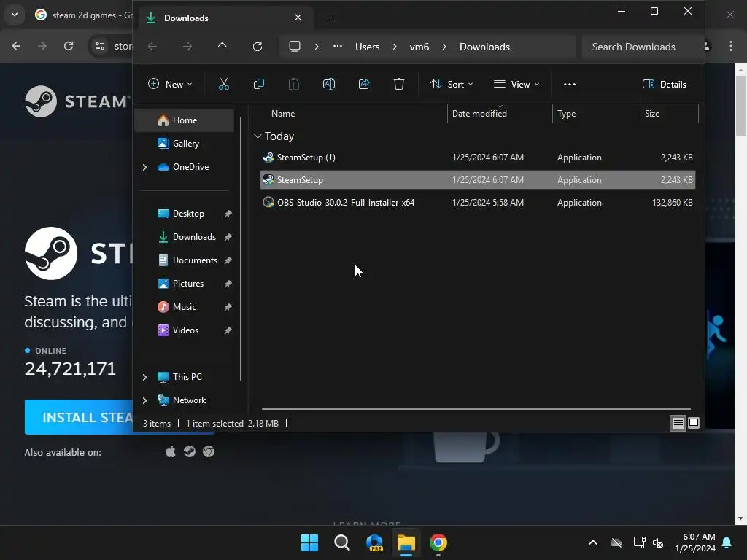747x560 pixels.
Task: Select Gallery in the navigation pane
Action: click(185, 144)
